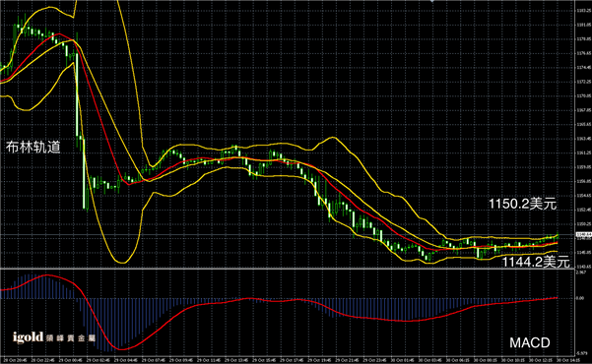Click the igold watermark logo
The image size is (592, 364).
click(x=28, y=337)
